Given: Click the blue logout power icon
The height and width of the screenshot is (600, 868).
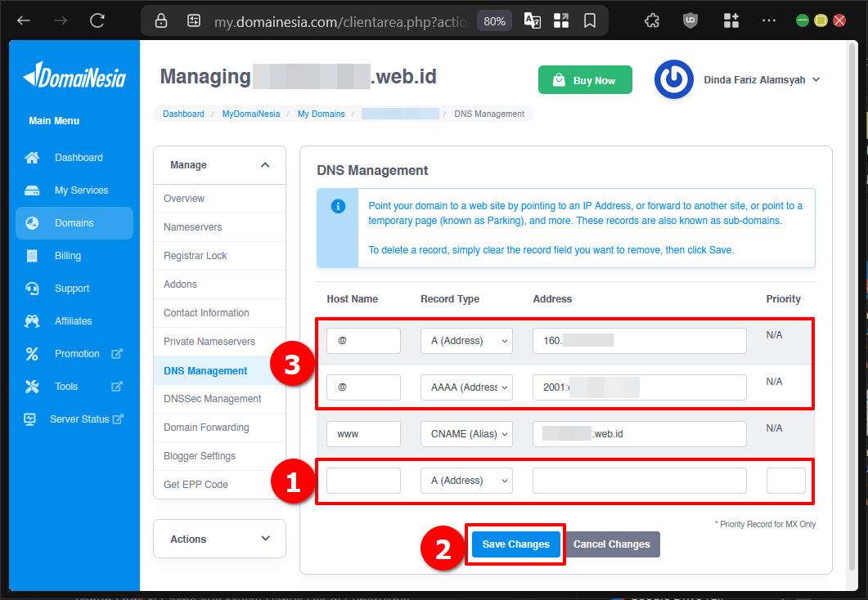Looking at the screenshot, I should click(x=674, y=79).
